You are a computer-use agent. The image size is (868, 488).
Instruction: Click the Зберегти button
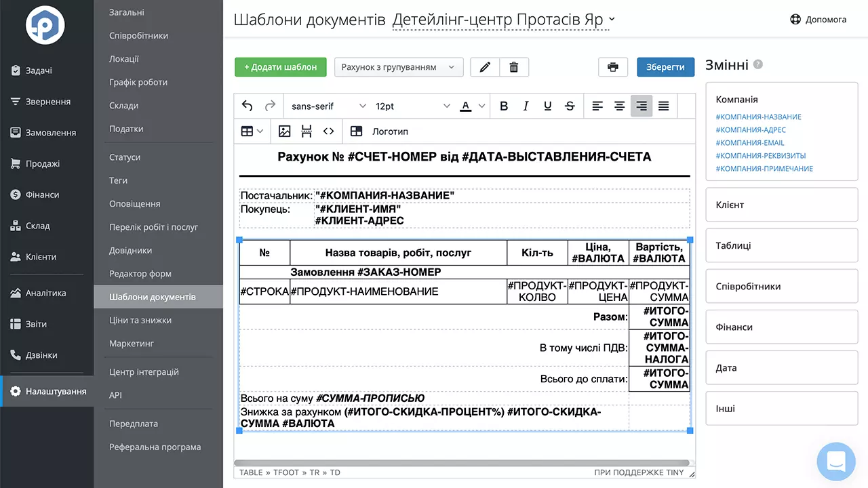pyautogui.click(x=665, y=67)
